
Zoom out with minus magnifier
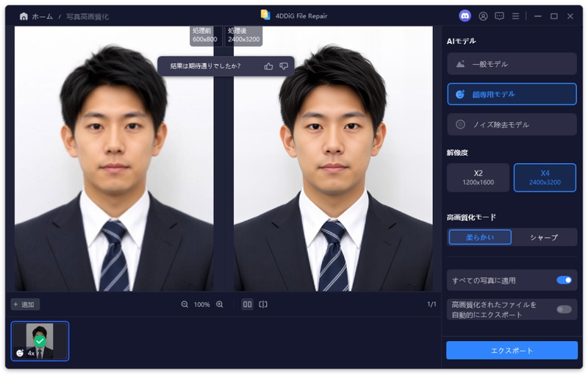[x=184, y=304]
